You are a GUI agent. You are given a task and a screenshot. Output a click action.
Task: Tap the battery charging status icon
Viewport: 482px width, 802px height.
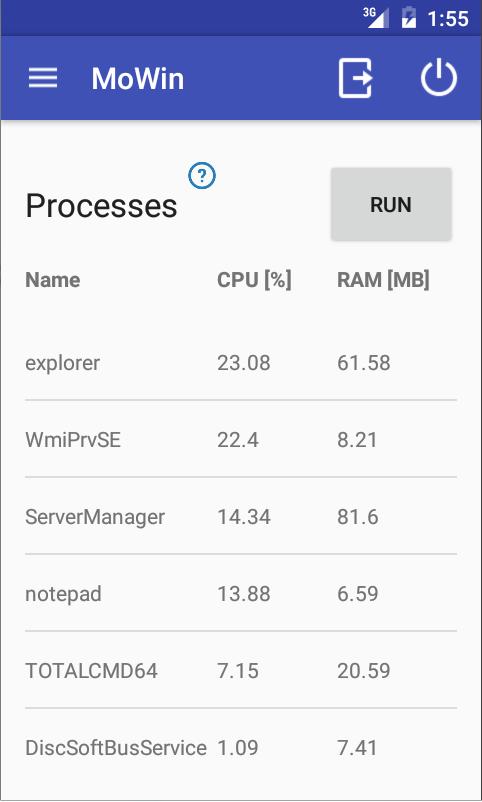tap(409, 18)
